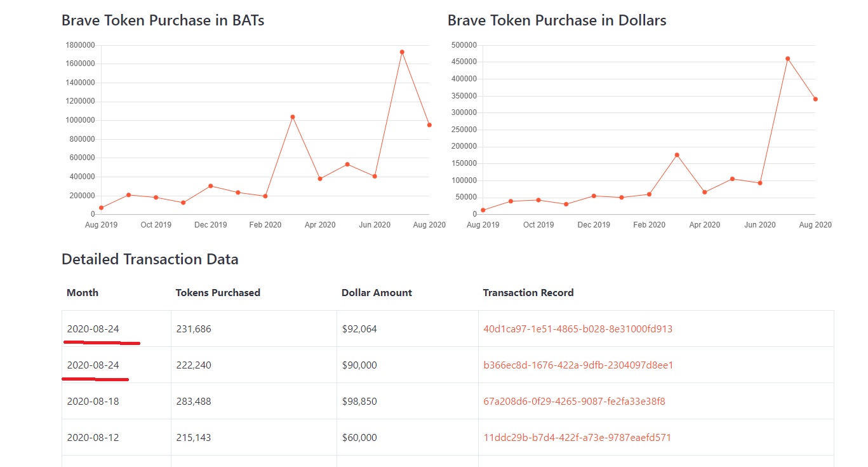Click the March 2020 spike point in BATs chart
The height and width of the screenshot is (467, 868).
(x=293, y=117)
